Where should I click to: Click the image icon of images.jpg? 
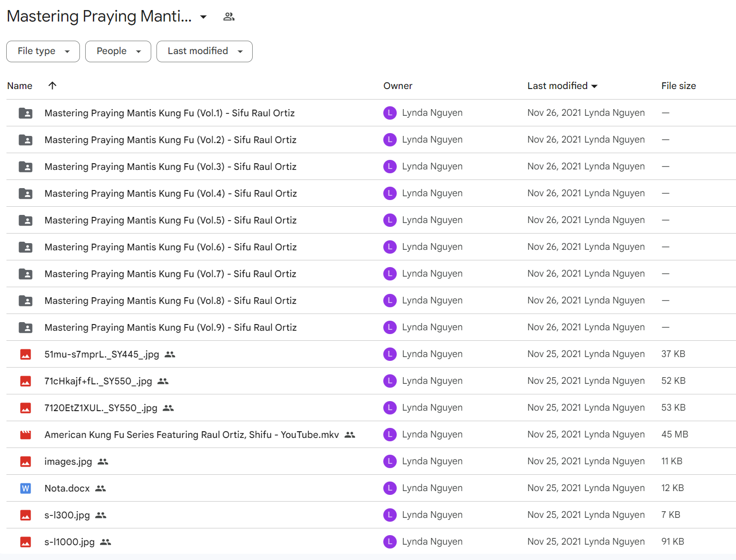[25, 461]
